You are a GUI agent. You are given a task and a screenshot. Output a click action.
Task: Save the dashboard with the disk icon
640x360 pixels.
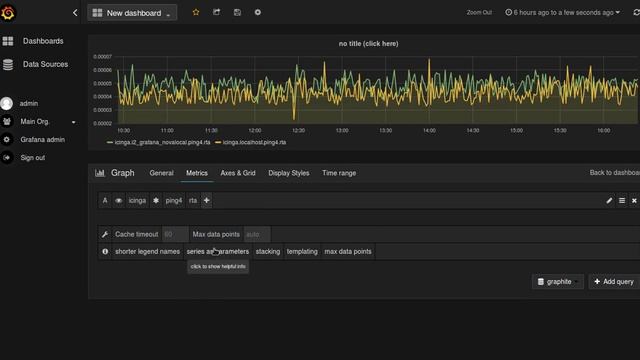[237, 12]
